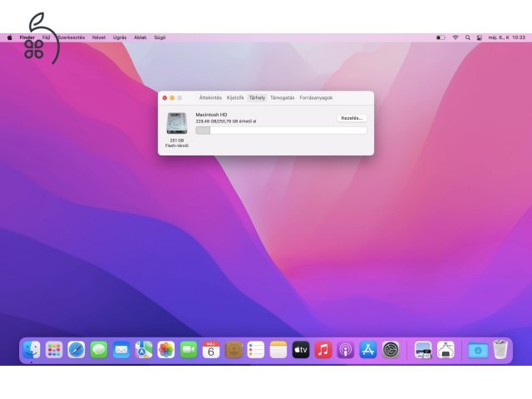Launch FaceTime from the Dock
532x399 pixels.
click(189, 350)
